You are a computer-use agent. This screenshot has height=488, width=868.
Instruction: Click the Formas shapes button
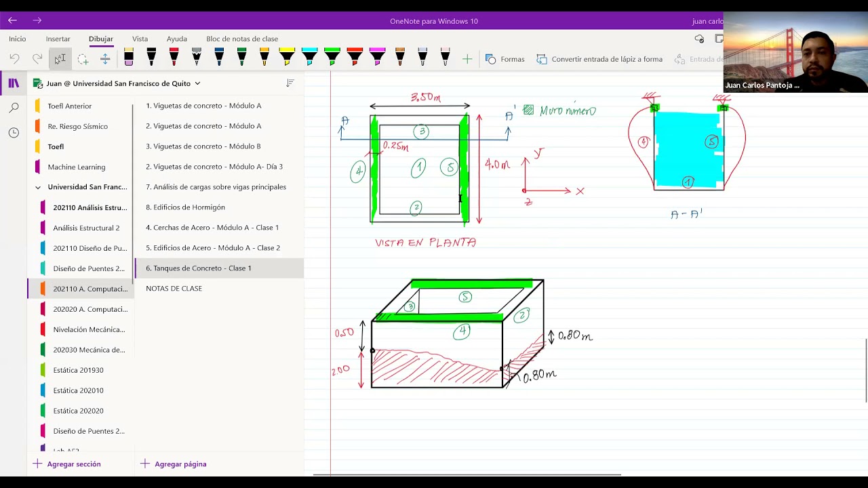tap(505, 59)
